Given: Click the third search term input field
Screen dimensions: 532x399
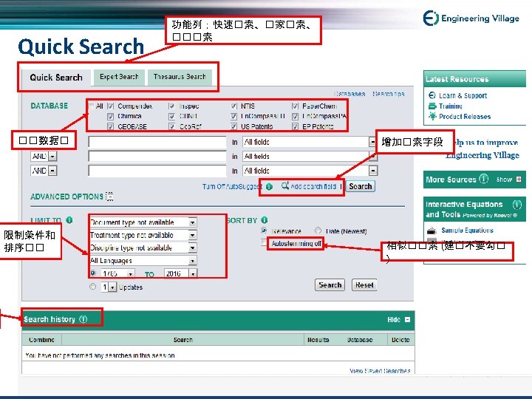Looking at the screenshot, I should [157, 171].
